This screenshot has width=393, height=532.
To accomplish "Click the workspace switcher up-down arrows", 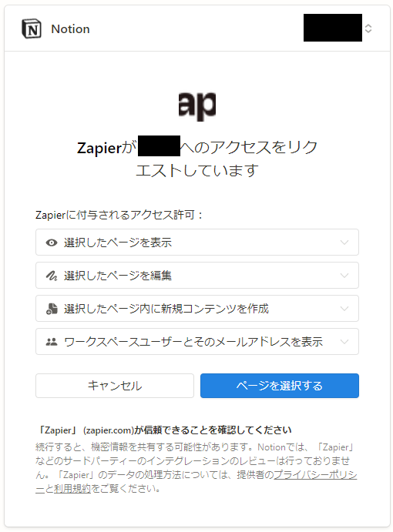I will pyautogui.click(x=368, y=28).
